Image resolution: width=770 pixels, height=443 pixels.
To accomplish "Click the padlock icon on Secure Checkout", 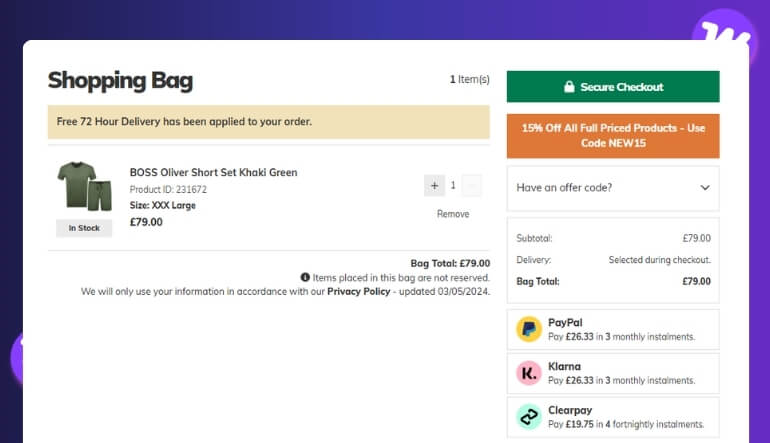I will [569, 86].
